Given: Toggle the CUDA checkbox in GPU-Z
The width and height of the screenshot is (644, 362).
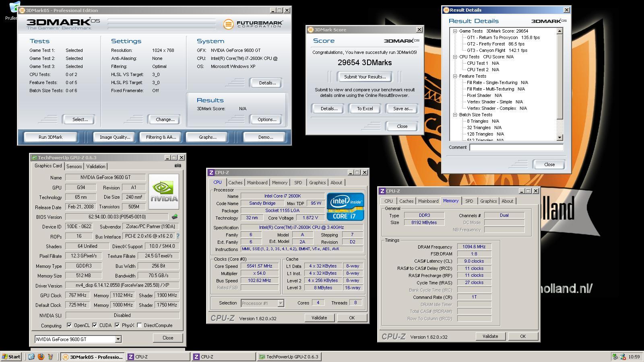Looking at the screenshot, I should point(95,325).
